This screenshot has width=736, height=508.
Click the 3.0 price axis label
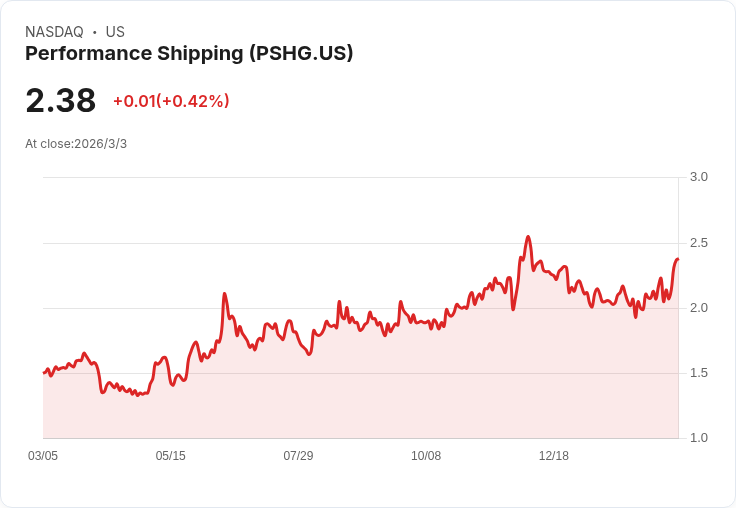(699, 177)
